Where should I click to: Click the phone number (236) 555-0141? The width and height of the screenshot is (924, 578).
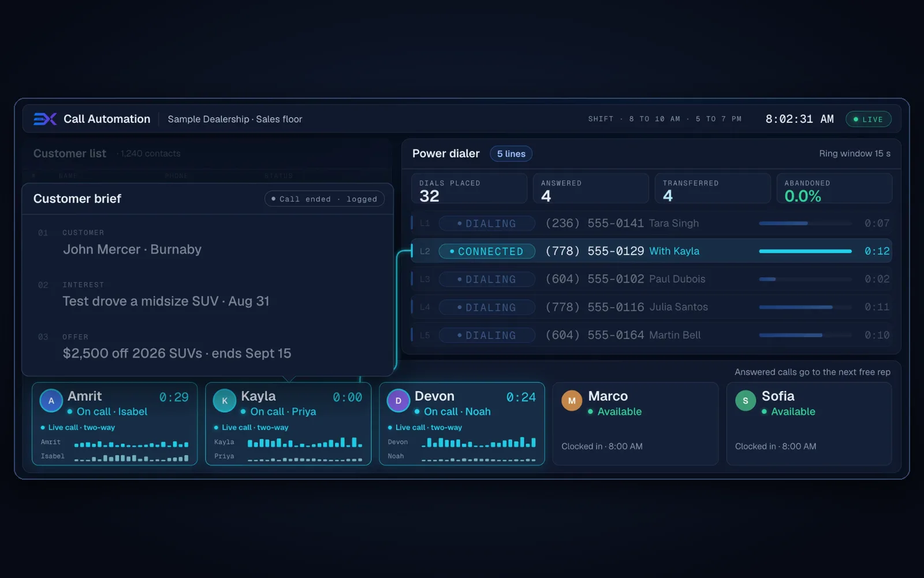pyautogui.click(x=595, y=223)
